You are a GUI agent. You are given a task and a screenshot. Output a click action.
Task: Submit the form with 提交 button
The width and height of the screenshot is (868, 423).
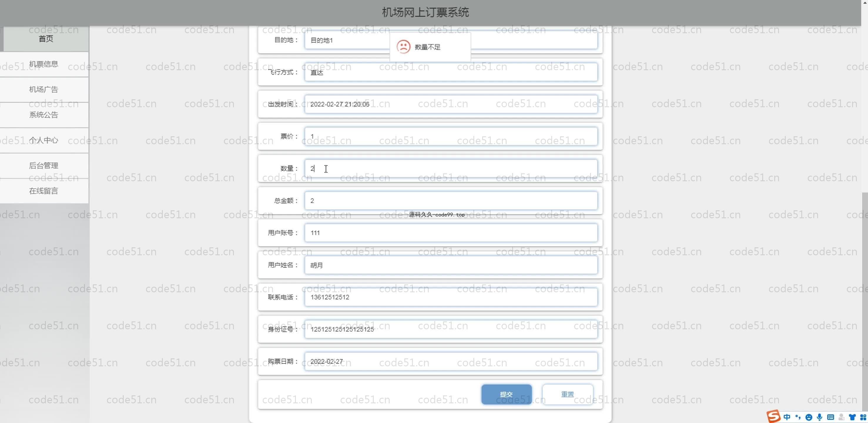pos(507,394)
